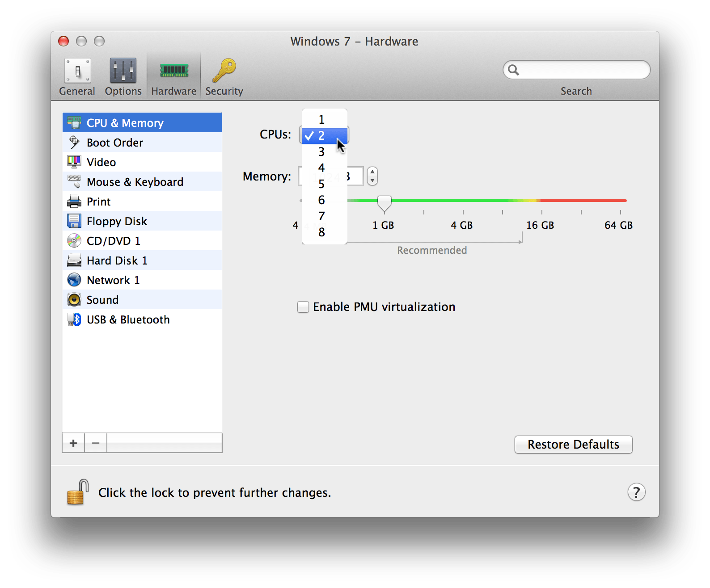This screenshot has height=588, width=710.
Task: Enable PMU virtualization checkbox
Action: point(303,307)
